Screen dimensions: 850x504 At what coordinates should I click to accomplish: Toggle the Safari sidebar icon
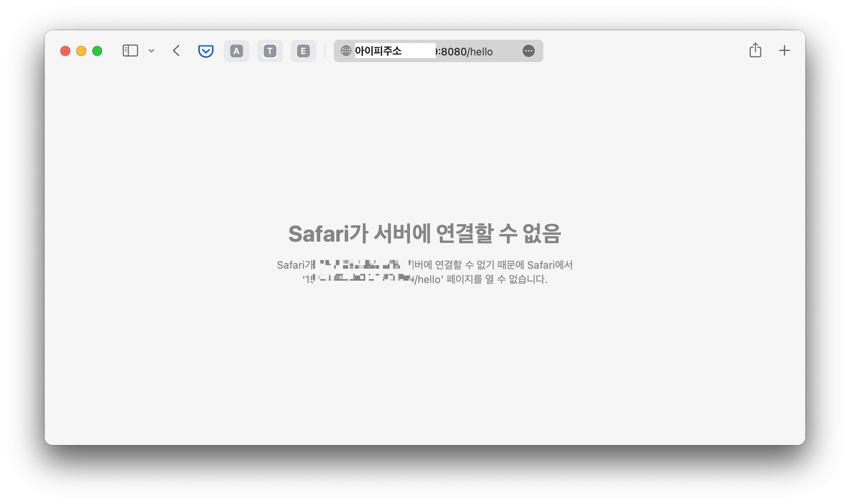point(130,51)
